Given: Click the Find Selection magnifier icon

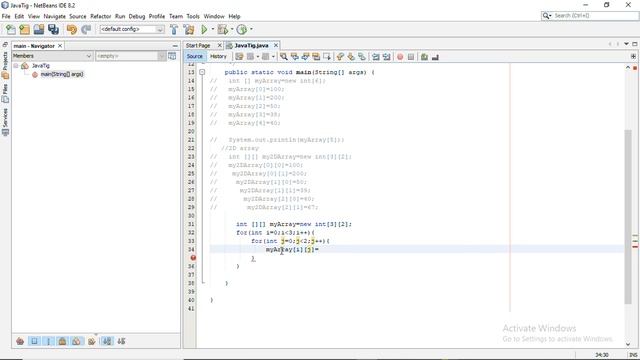Looking at the screenshot, I should (284, 57).
